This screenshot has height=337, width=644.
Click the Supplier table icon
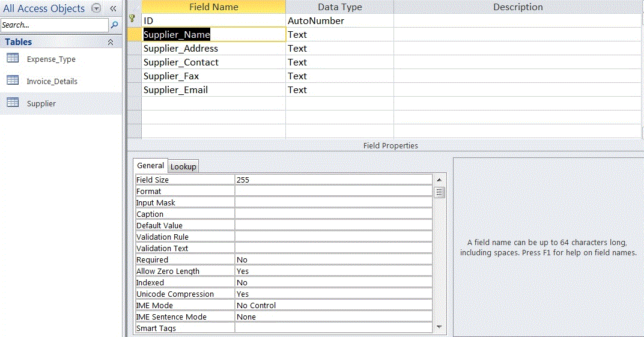point(13,102)
